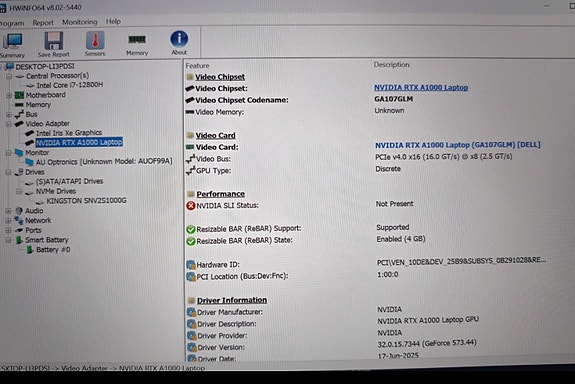This screenshot has height=384, width=575.
Task: Select the Memory tree item
Action: [38, 105]
